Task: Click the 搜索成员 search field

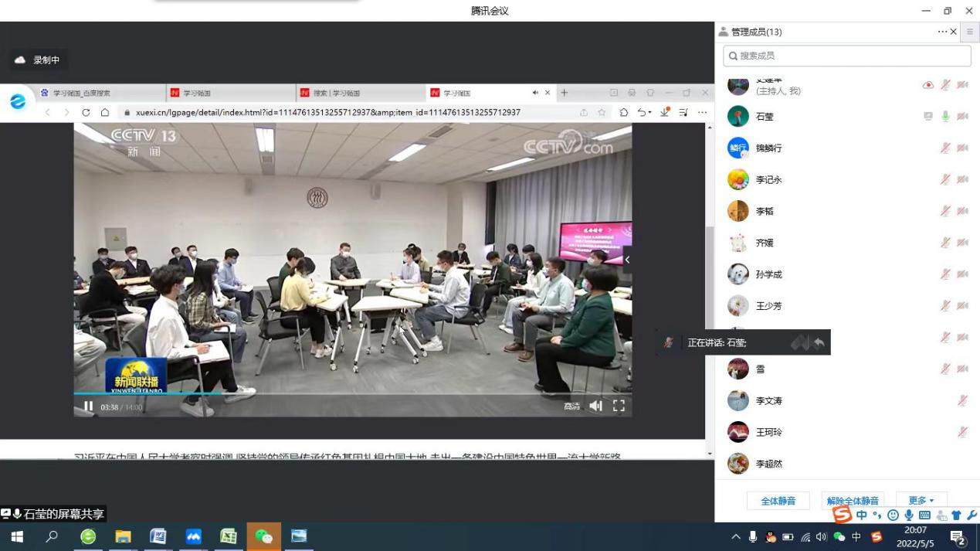Action: tap(847, 56)
